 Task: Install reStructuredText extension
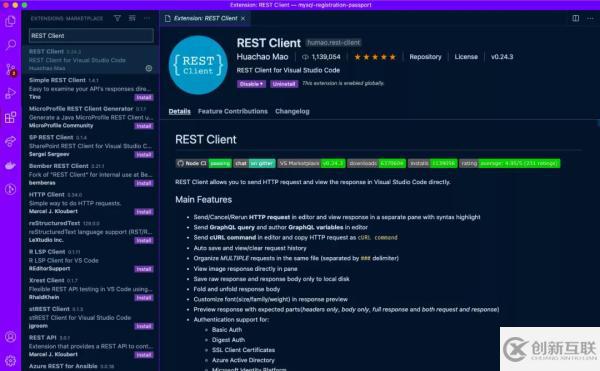(x=144, y=241)
